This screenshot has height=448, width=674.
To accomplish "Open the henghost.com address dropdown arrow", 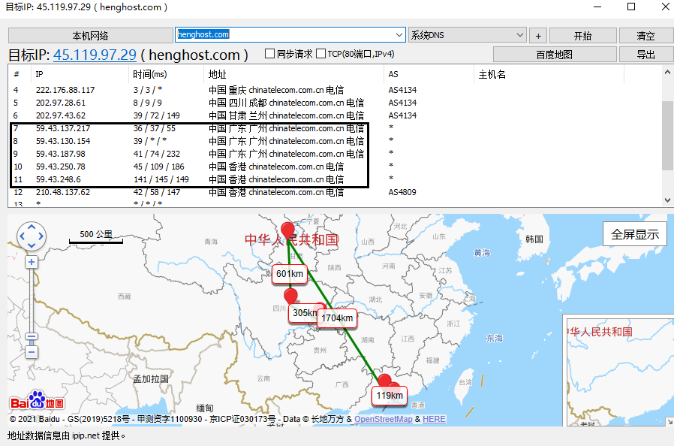I will pos(399,35).
